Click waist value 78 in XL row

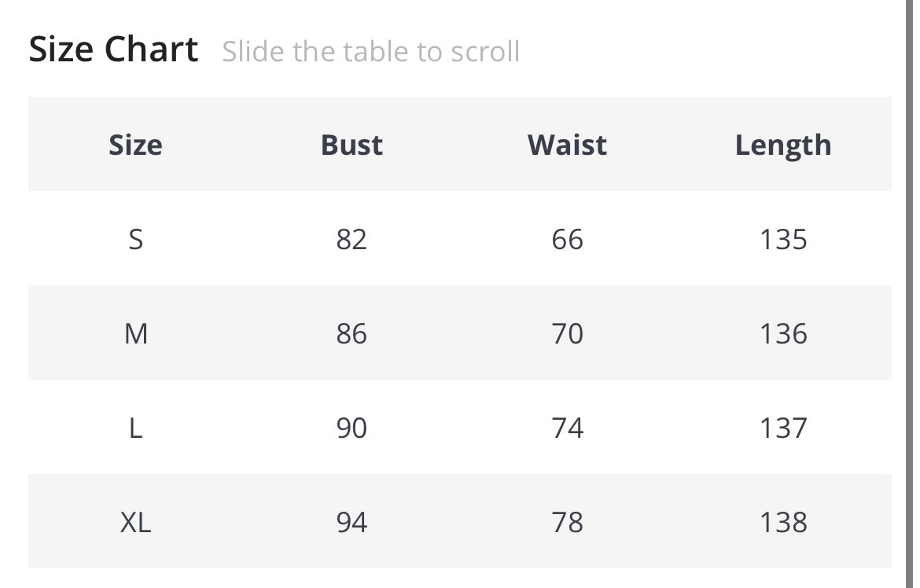click(567, 522)
